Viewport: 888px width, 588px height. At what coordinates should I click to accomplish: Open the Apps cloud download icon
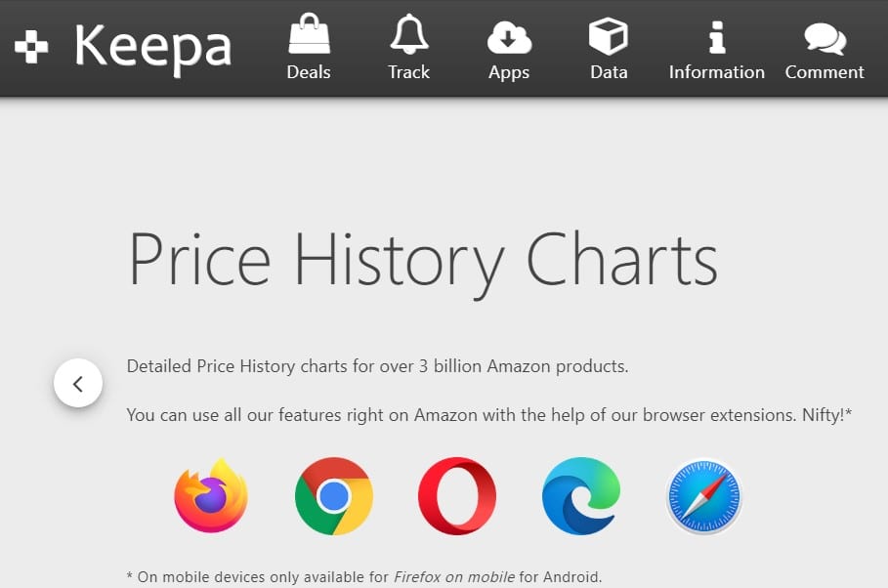coord(509,37)
